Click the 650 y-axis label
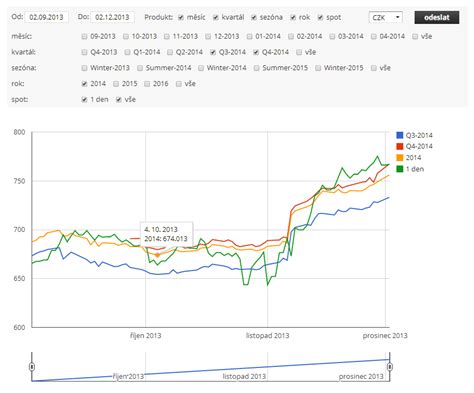This screenshot has height=393, width=474. (x=19, y=279)
